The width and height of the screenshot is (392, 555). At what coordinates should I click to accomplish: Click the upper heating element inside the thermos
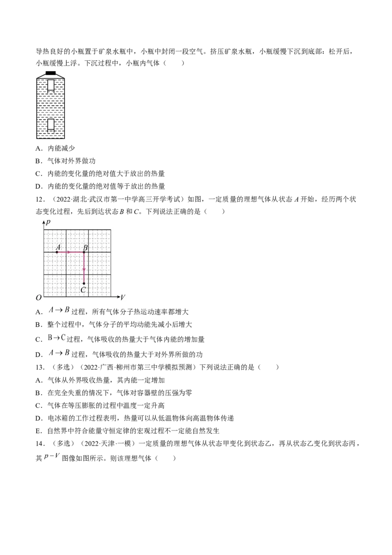pyautogui.click(x=50, y=86)
